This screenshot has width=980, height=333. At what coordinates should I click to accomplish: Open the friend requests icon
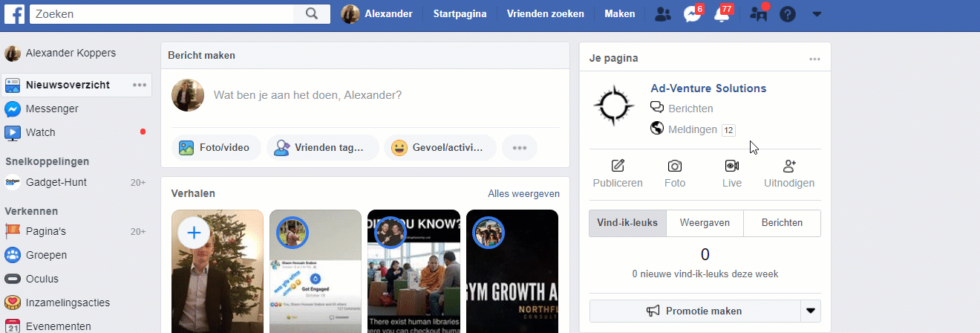(x=663, y=14)
